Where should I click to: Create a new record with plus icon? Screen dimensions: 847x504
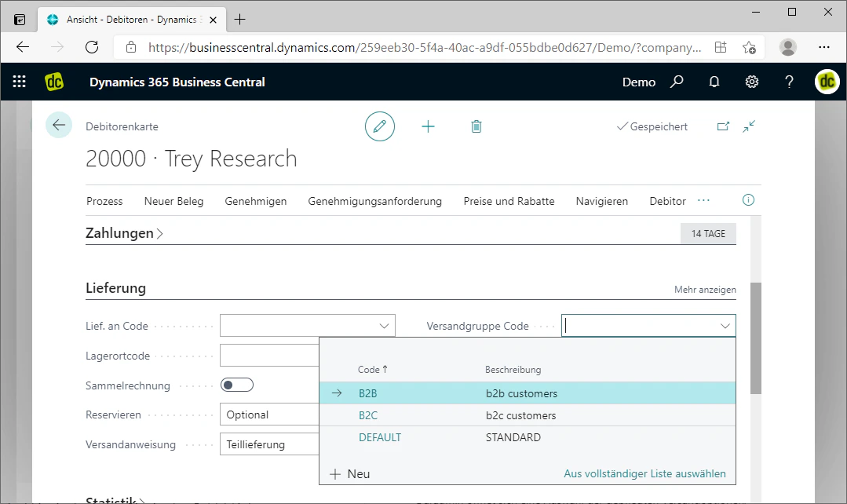[428, 126]
